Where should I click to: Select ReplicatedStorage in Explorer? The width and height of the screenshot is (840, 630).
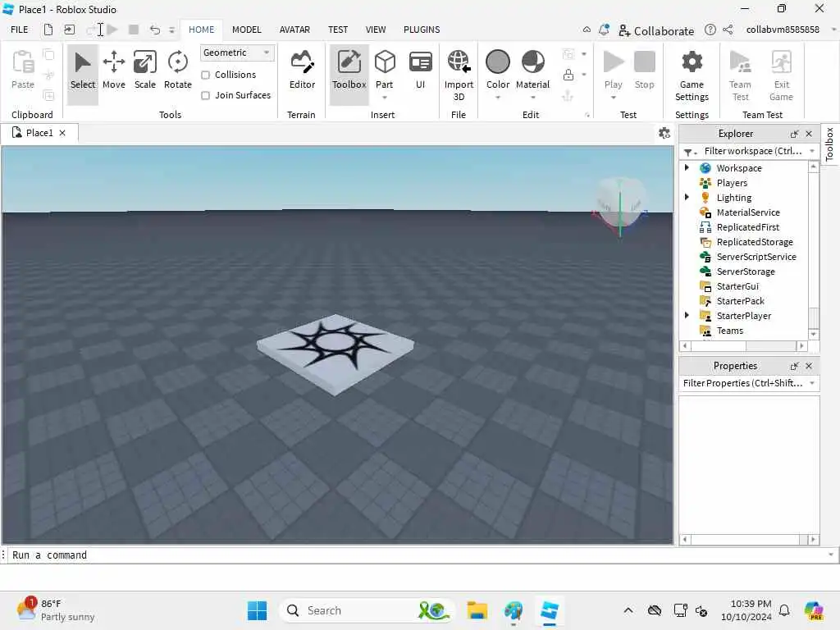pyautogui.click(x=755, y=242)
